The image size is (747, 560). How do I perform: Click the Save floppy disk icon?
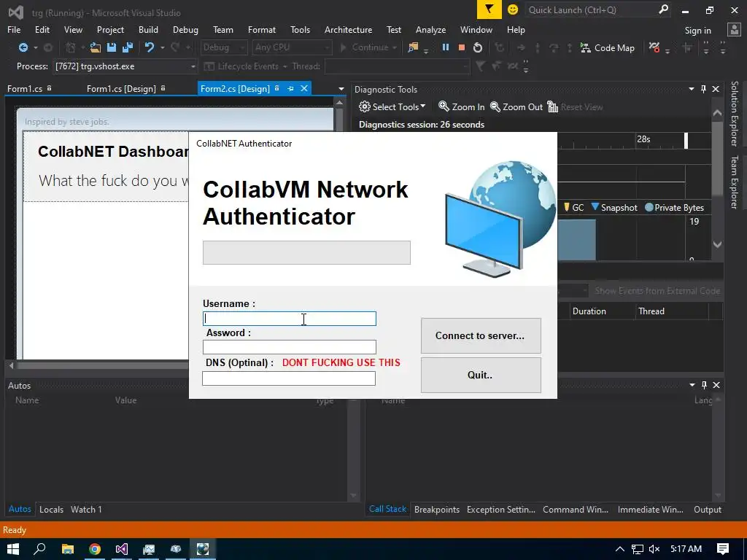point(112,47)
